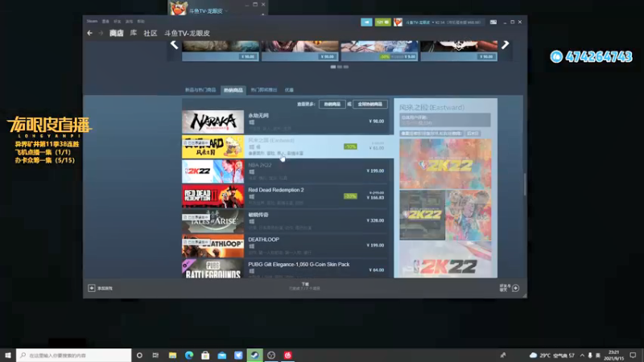644x362 pixels.
Task: Click the Steam page vertical scrollbar
Action: coord(525,184)
